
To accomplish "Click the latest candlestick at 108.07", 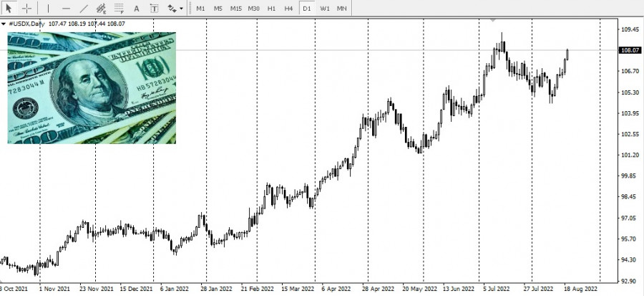I will 567,54.
